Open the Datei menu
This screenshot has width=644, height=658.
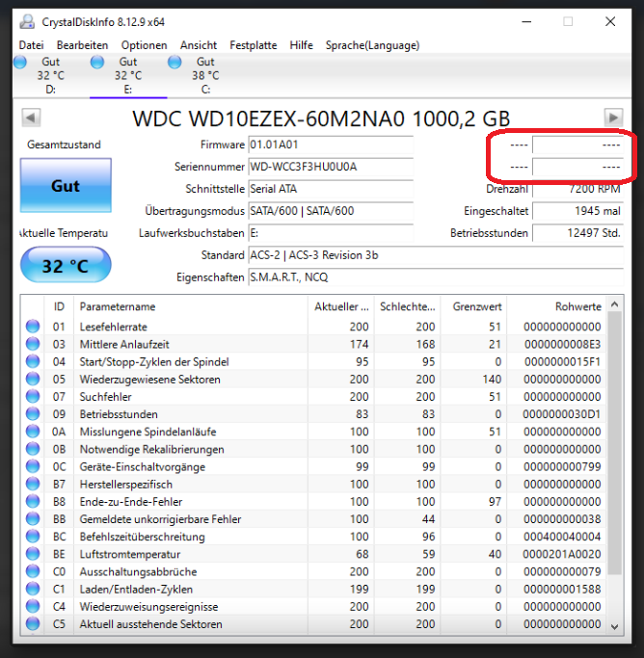coord(32,45)
